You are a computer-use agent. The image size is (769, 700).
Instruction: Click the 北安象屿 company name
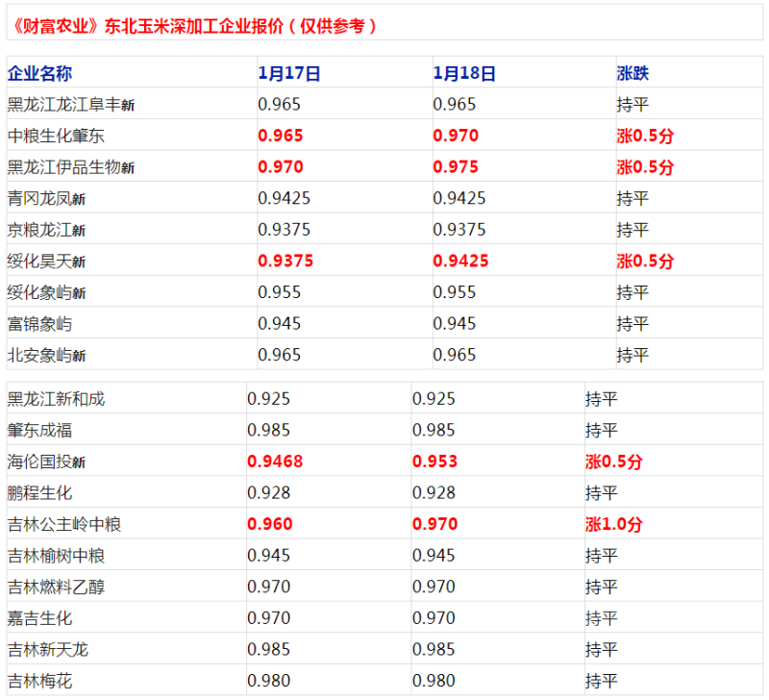[46, 356]
